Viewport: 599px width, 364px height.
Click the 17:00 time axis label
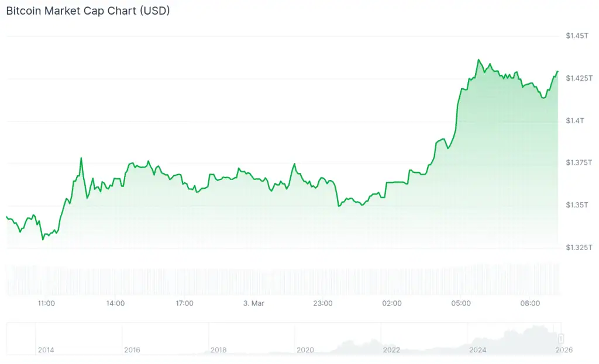tap(185, 303)
